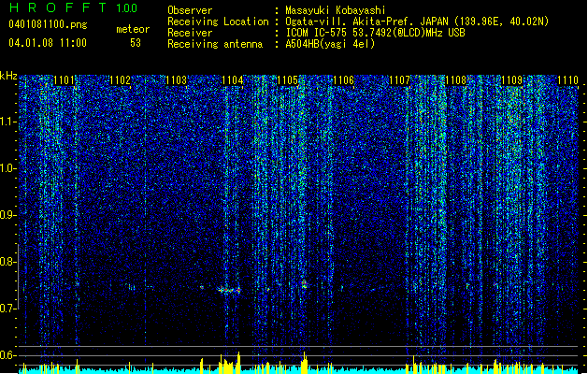Click the 0.9 frequency axis label
This screenshot has width=588, height=374.
[x=8, y=215]
